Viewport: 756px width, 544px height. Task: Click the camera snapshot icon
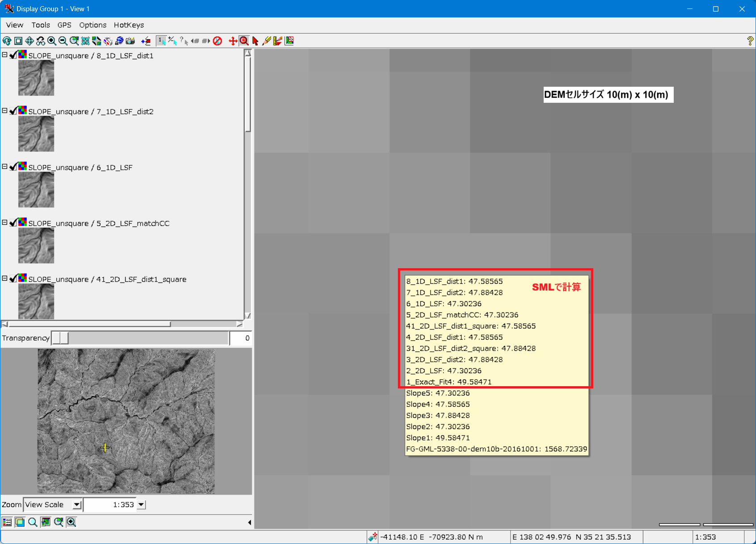coord(130,41)
